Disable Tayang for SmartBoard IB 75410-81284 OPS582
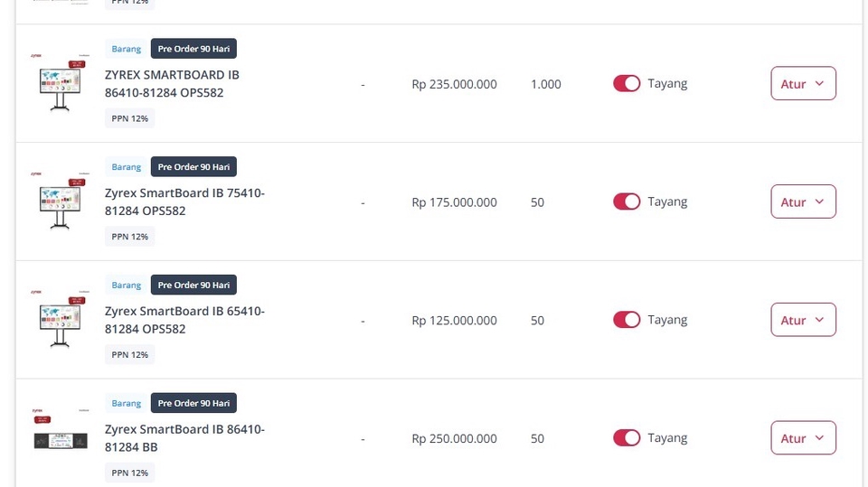Screen dimensions: 868x487 point(626,201)
